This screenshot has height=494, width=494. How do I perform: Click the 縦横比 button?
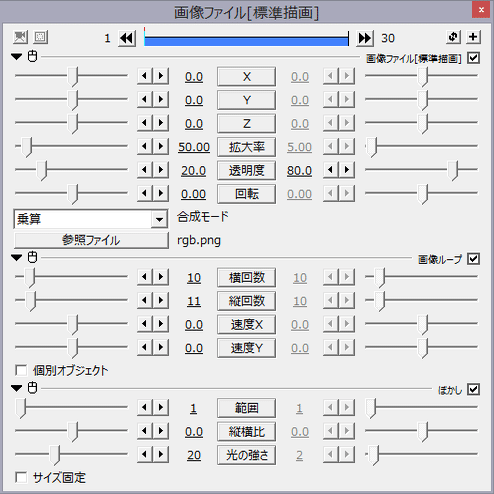[246, 432]
